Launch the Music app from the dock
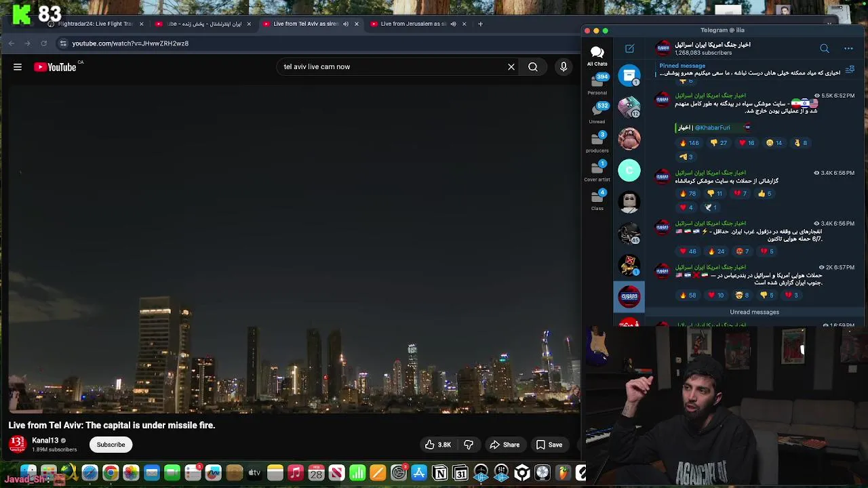The height and width of the screenshot is (488, 868). click(296, 473)
